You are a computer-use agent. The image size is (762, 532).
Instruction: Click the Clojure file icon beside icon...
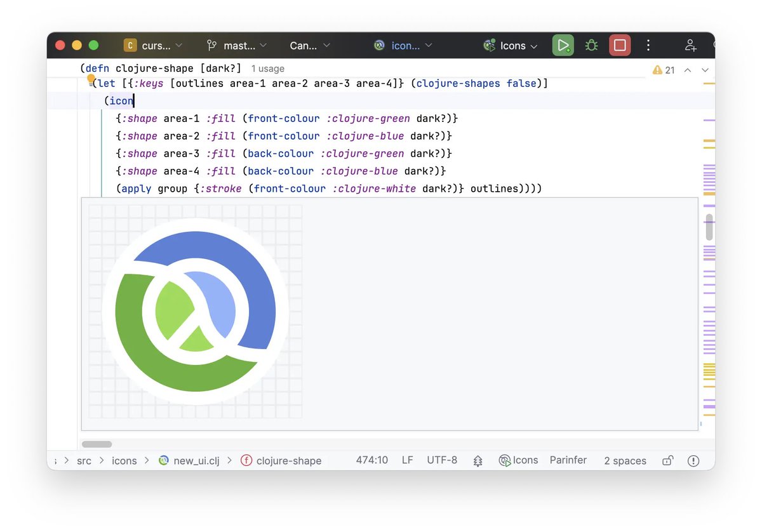(x=379, y=45)
